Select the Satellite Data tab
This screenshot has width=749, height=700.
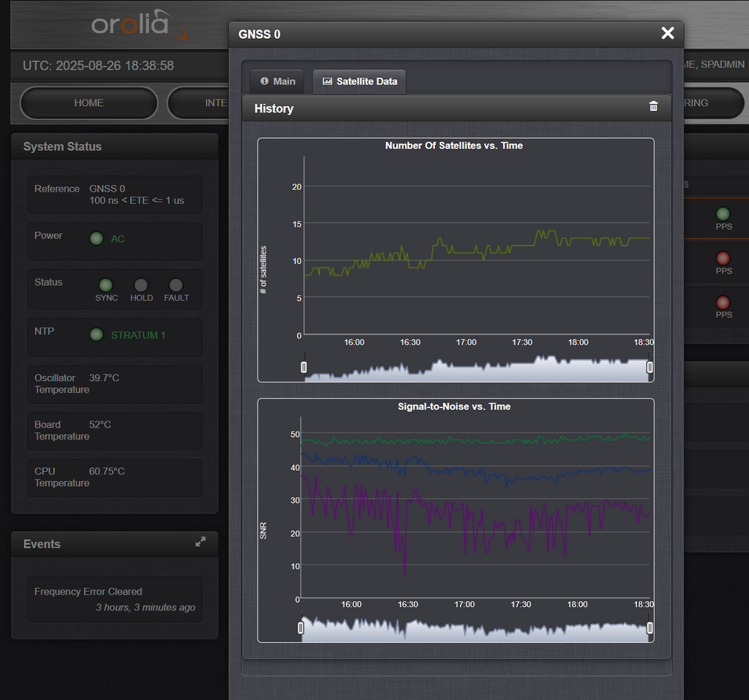click(x=360, y=81)
